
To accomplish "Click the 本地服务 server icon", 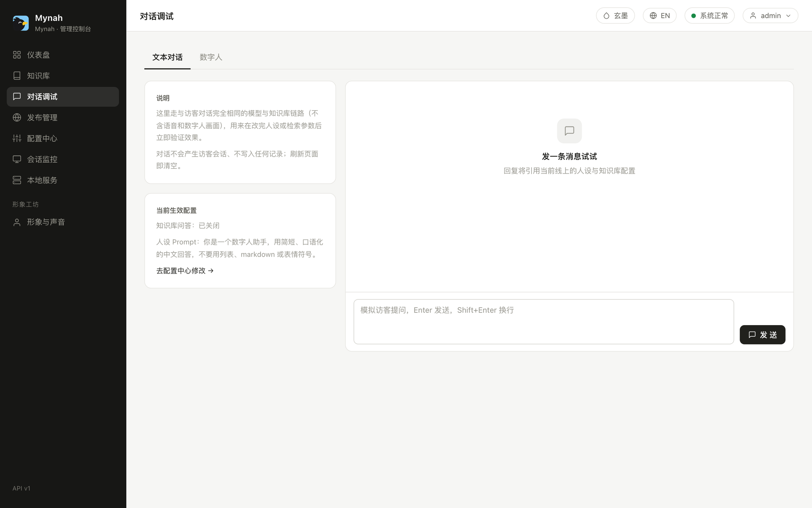I will [17, 180].
